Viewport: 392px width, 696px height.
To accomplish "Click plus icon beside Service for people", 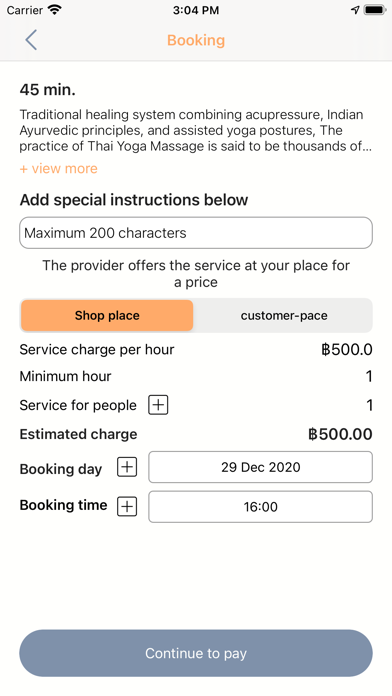I will click(x=158, y=405).
